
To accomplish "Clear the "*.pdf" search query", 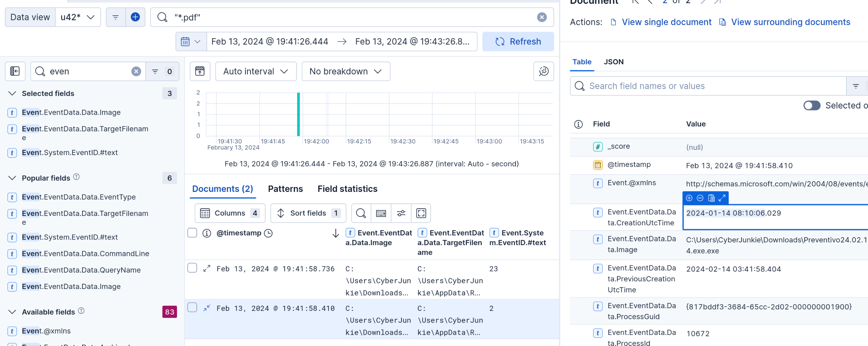I will pyautogui.click(x=542, y=17).
